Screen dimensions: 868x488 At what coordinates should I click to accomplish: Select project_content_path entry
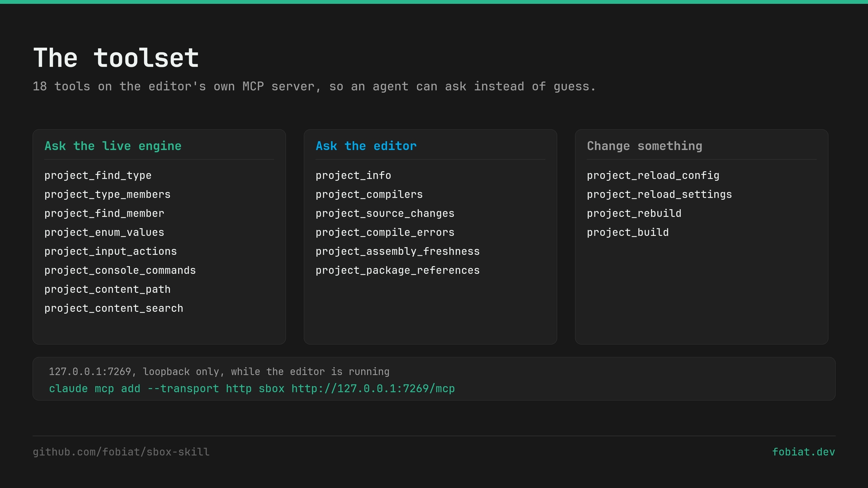(108, 289)
